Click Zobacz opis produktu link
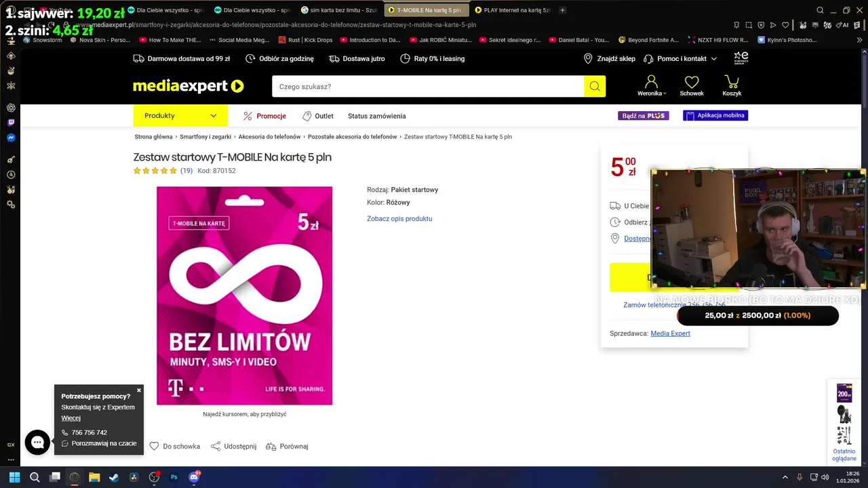 click(x=399, y=219)
